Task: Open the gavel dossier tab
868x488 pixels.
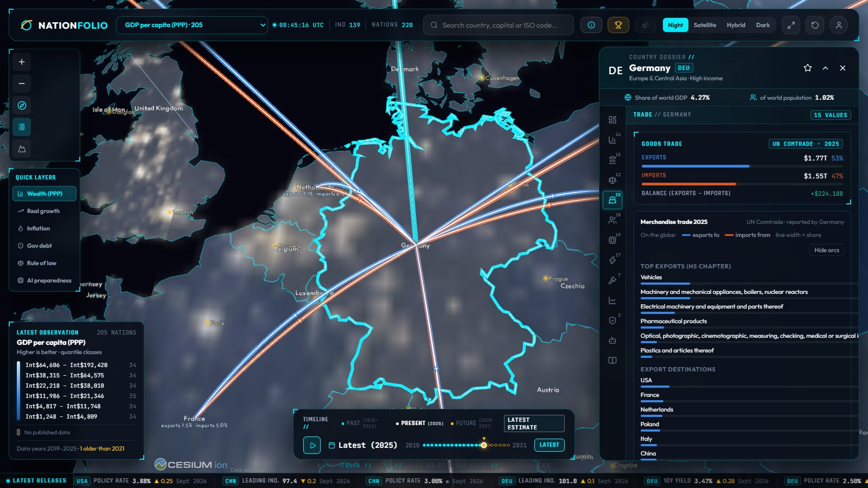Action: [x=612, y=280]
